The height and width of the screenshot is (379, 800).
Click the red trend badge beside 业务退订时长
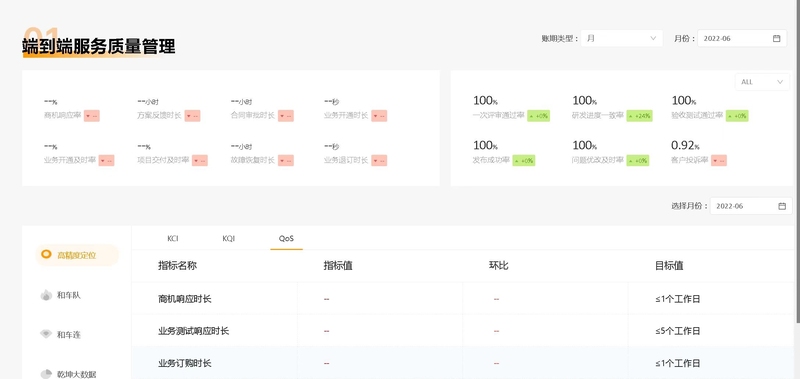coord(379,160)
